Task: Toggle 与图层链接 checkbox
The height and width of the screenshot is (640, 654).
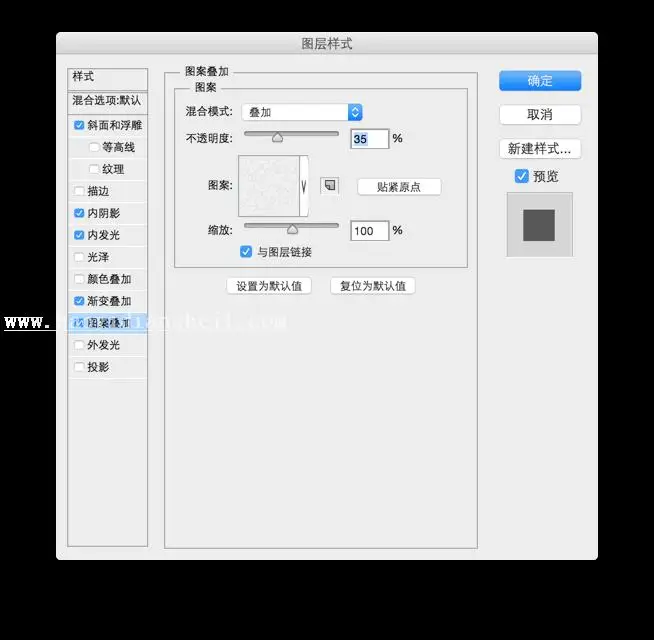Action: pos(246,252)
